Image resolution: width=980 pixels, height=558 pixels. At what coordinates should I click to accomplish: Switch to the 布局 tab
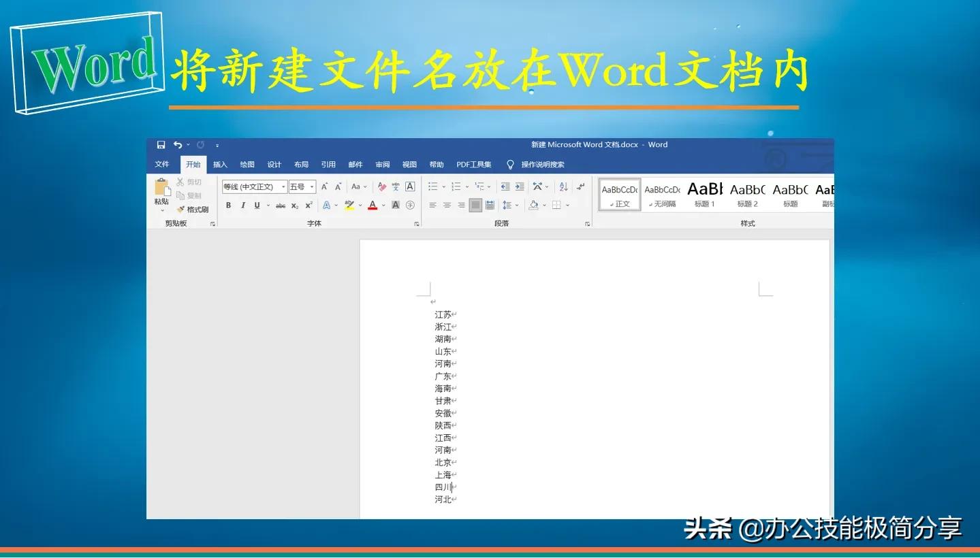click(301, 165)
